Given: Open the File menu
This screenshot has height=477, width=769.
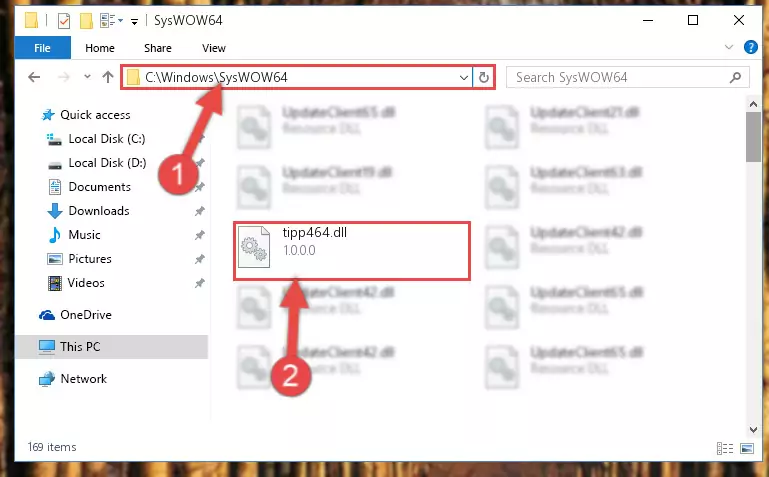Looking at the screenshot, I should pyautogui.click(x=42, y=48).
